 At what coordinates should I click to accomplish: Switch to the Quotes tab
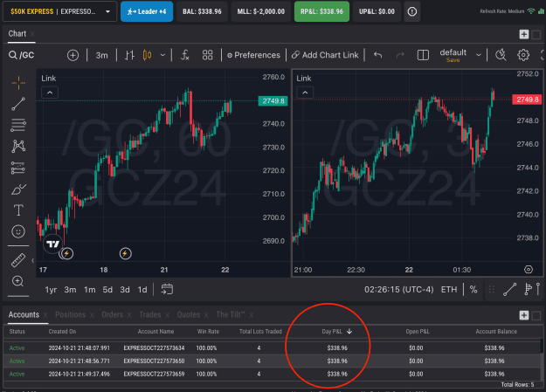(x=189, y=314)
